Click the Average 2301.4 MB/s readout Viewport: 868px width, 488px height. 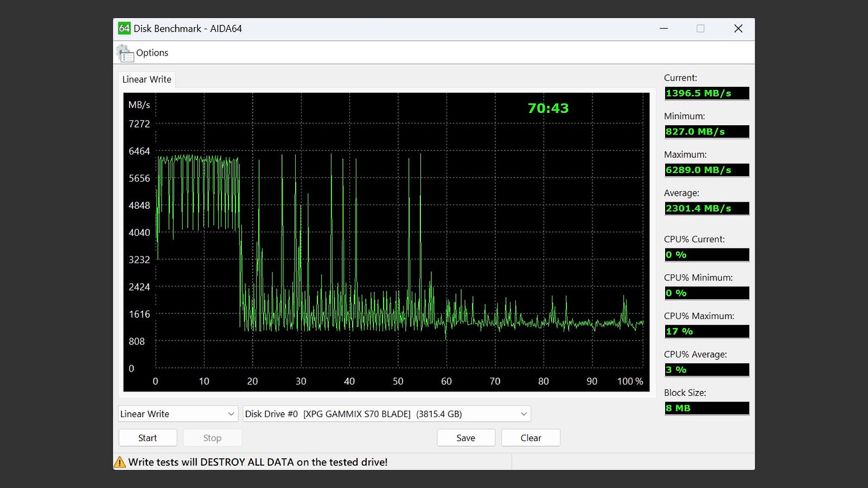pyautogui.click(x=706, y=209)
